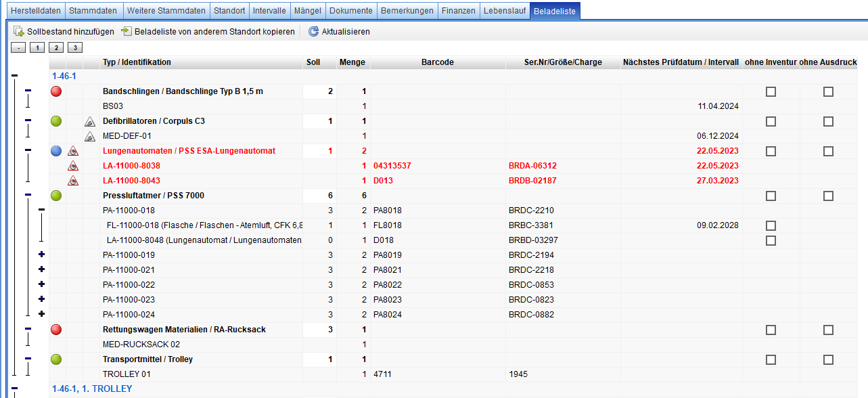Click green status dot for Pressluftatmer
The image size is (868, 398).
point(56,196)
